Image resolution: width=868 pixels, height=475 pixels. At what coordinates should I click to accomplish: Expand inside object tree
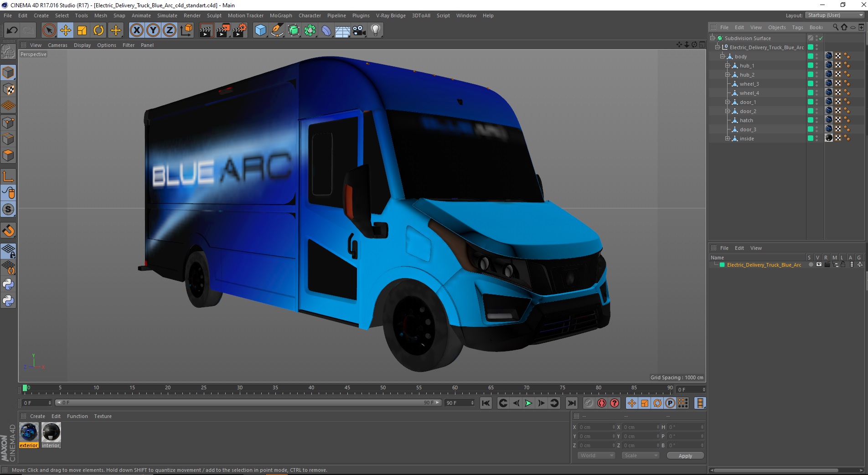pos(728,139)
